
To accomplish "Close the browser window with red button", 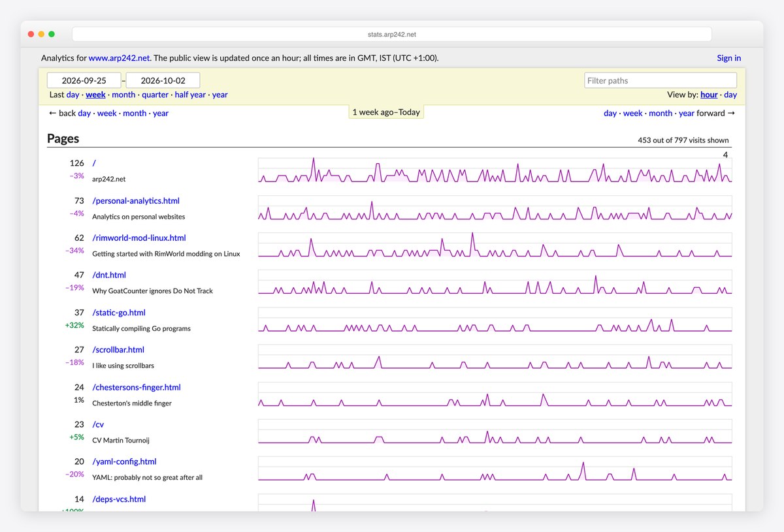I will (x=31, y=34).
